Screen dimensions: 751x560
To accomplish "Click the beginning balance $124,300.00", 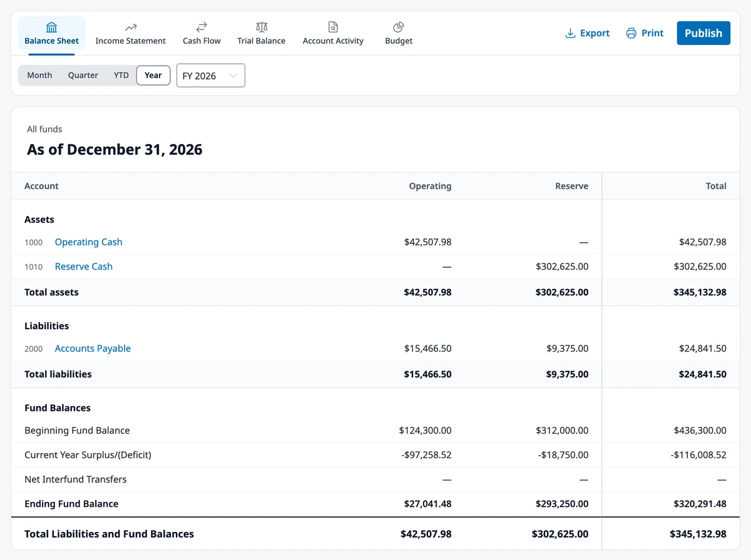I will click(x=425, y=430).
